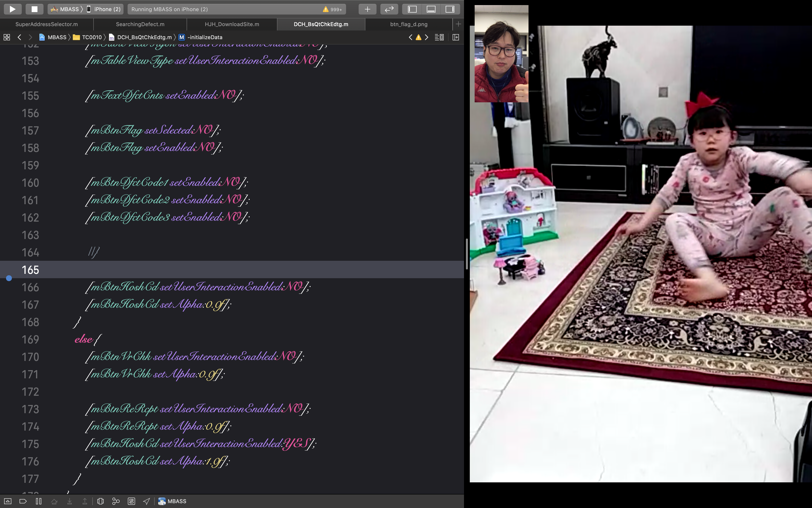Place cursor on empty line 165

click(232, 270)
